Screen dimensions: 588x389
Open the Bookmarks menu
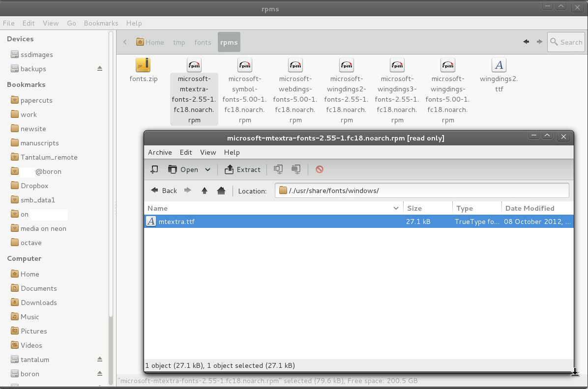(101, 23)
